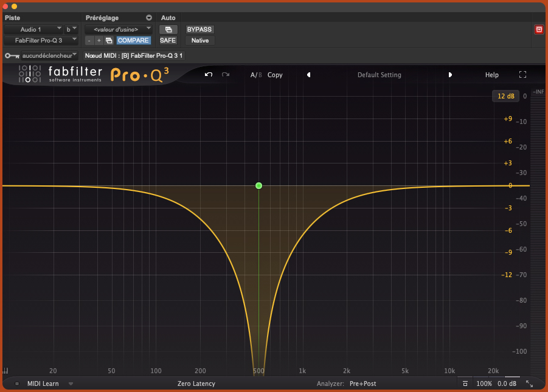The width and height of the screenshot is (548, 392).
Task: Open Default Setting preset menu
Action: [x=379, y=75]
